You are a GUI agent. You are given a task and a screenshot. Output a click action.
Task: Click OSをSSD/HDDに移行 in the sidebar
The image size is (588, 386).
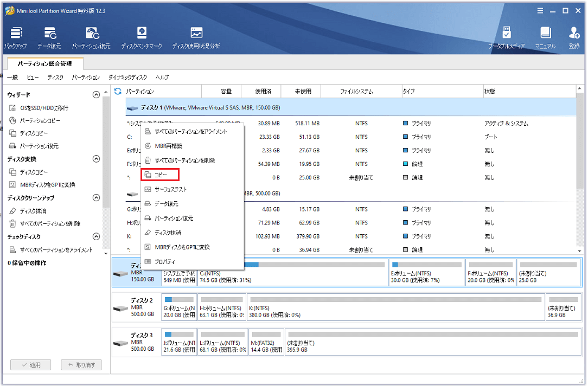pyautogui.click(x=44, y=108)
